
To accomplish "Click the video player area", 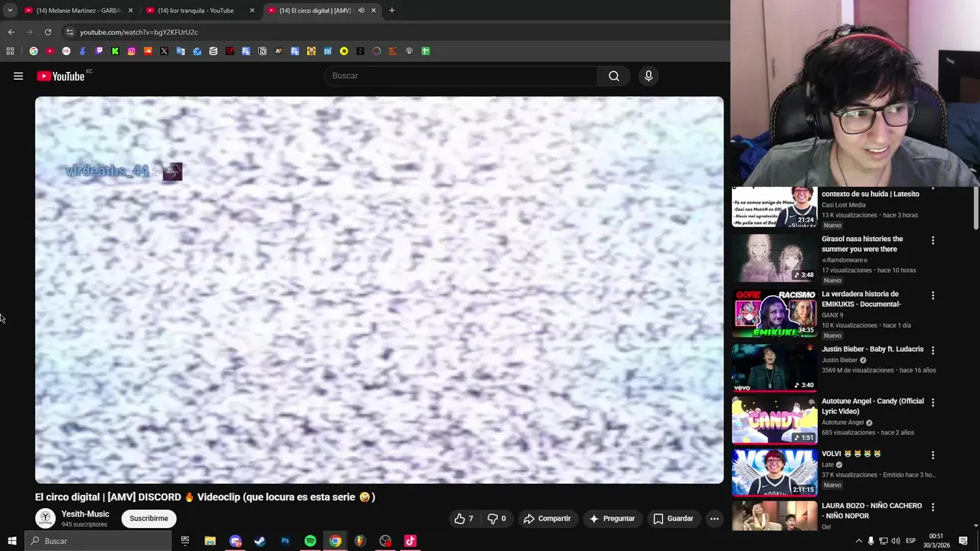I will [379, 289].
